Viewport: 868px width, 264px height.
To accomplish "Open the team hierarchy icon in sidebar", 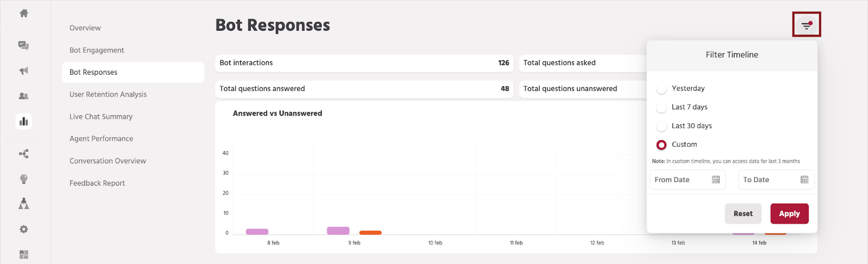I will 24,204.
